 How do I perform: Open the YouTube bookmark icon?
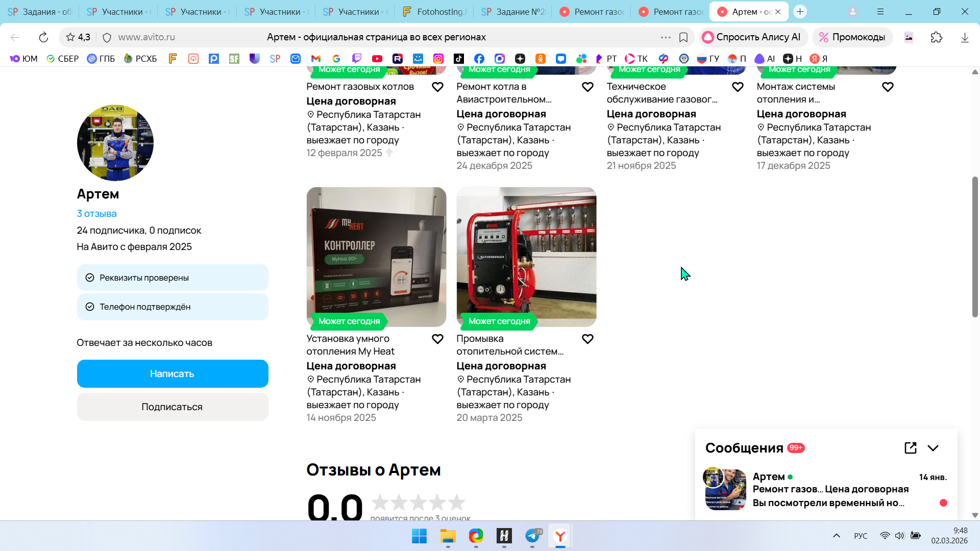click(377, 59)
